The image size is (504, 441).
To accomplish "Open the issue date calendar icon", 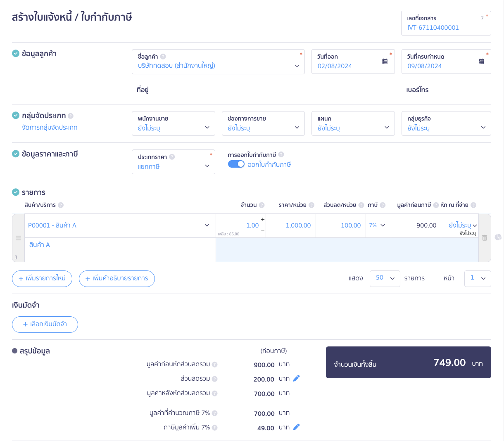I will coord(385,62).
